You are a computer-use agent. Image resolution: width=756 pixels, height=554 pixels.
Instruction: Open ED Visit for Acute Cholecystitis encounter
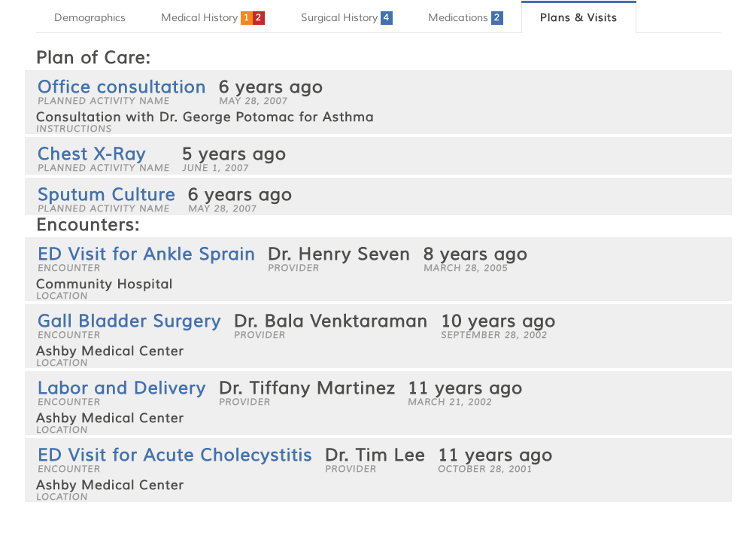pos(175,455)
